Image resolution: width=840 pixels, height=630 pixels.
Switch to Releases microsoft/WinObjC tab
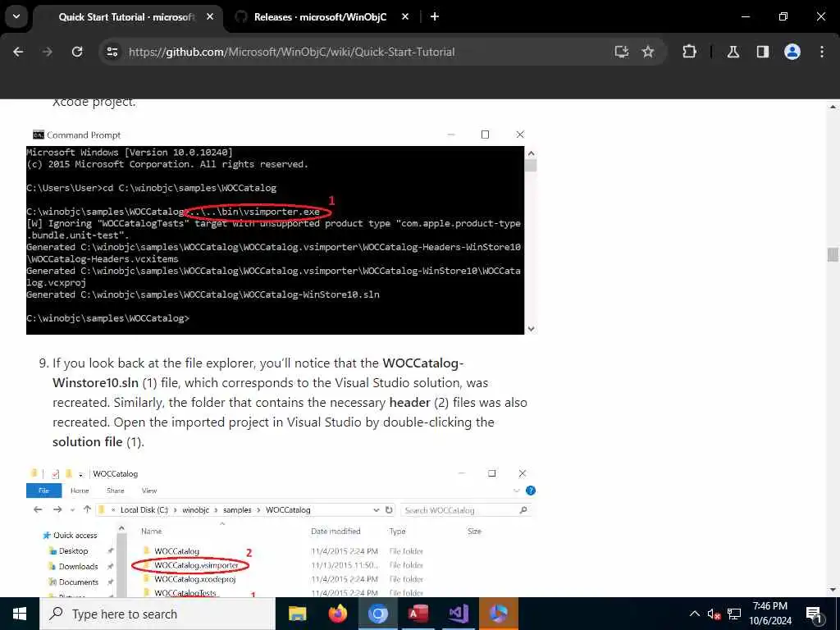[x=320, y=17]
